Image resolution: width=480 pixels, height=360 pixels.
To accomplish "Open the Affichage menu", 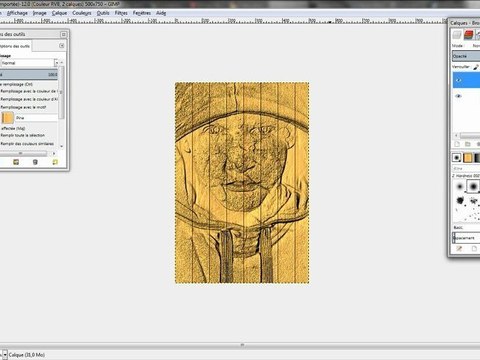I will coord(17,13).
